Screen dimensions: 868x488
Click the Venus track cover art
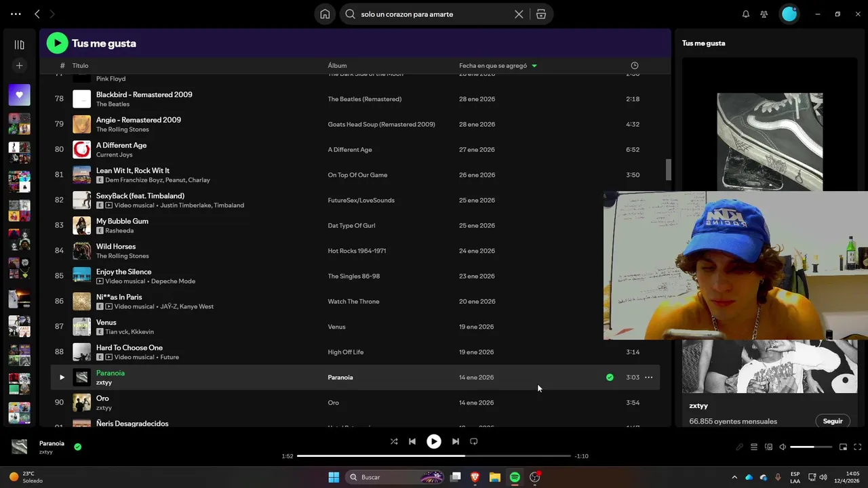(82, 327)
